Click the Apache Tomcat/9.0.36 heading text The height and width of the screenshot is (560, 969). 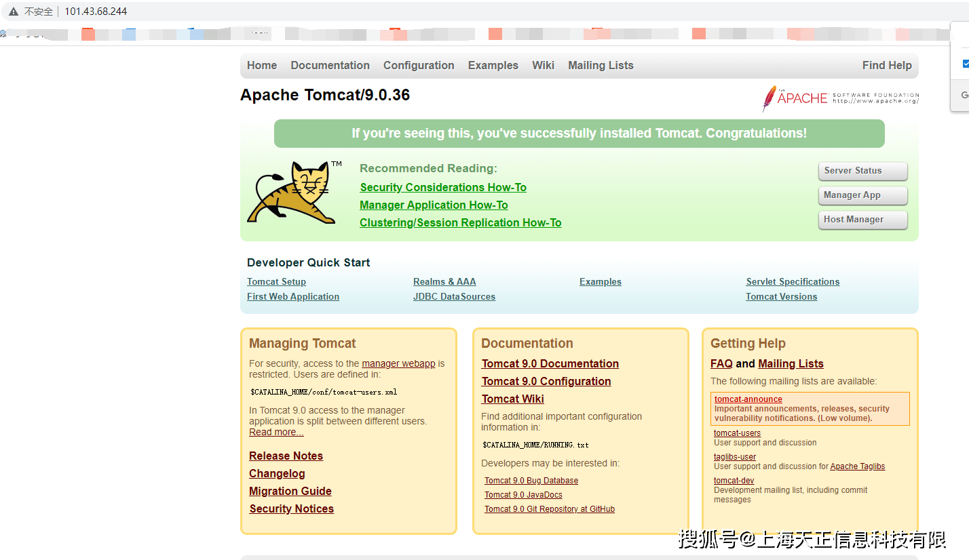point(325,95)
